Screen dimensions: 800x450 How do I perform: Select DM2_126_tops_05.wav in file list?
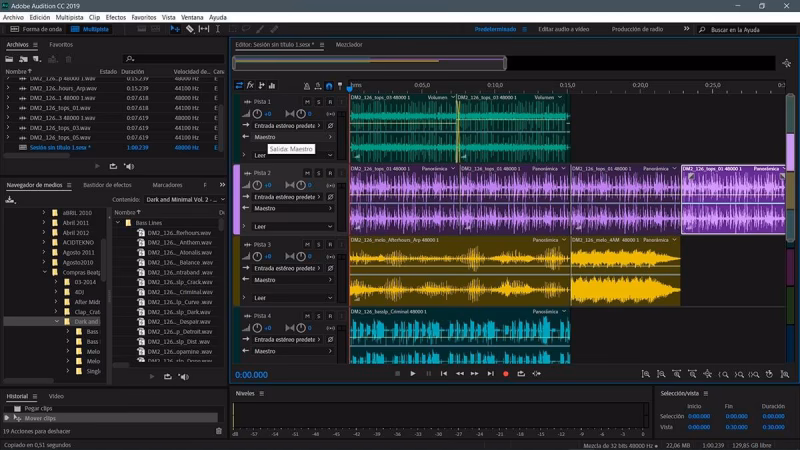(60, 137)
